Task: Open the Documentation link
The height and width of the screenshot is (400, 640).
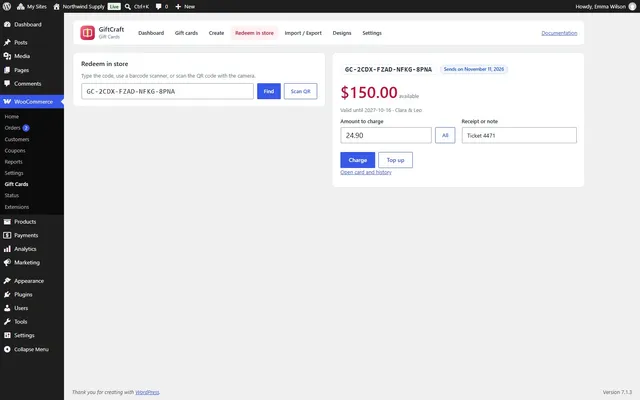Action: coord(559,33)
